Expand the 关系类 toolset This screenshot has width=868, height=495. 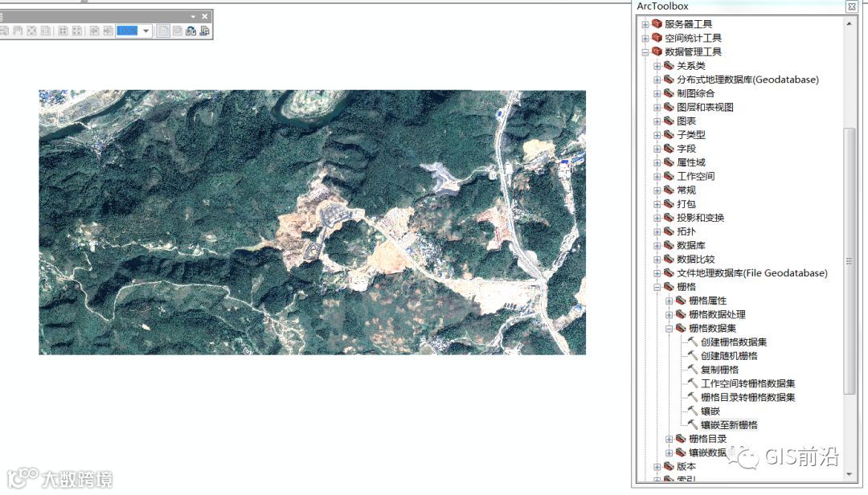point(657,66)
